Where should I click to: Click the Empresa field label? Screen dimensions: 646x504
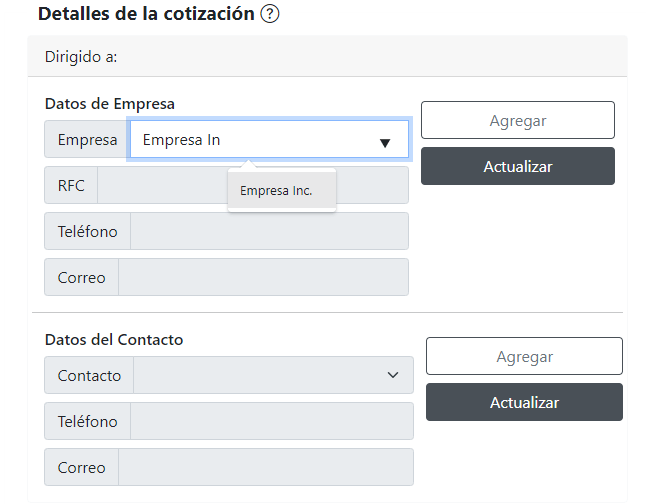(87, 140)
